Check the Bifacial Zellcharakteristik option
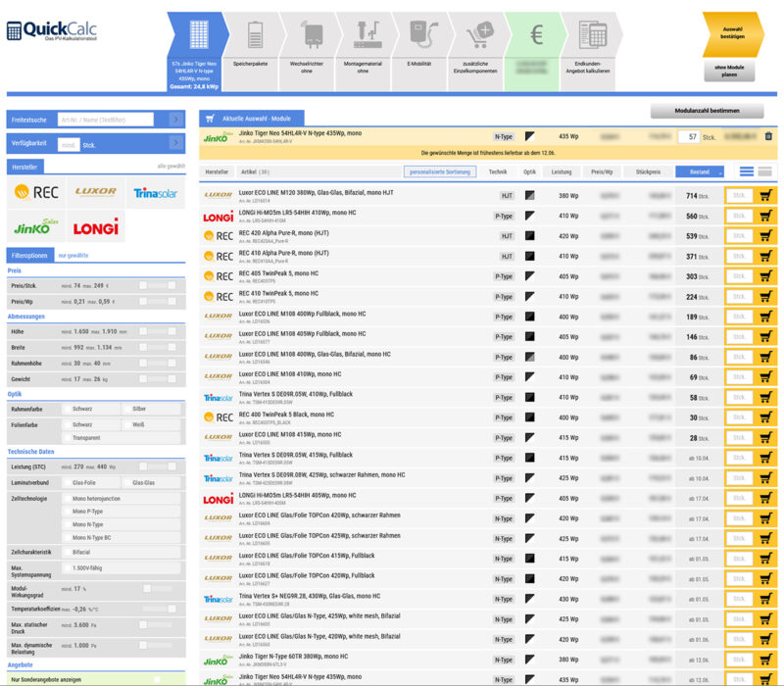The height and width of the screenshot is (686, 784). point(67,553)
